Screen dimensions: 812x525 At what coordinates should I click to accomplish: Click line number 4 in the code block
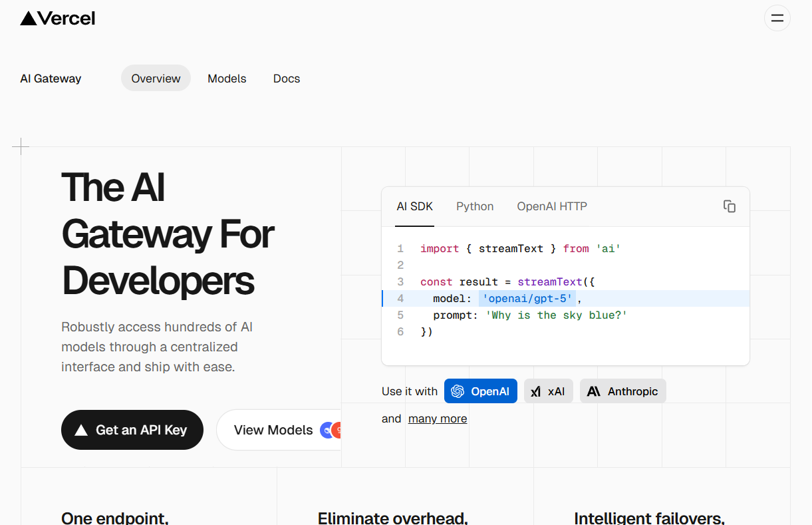click(x=400, y=298)
